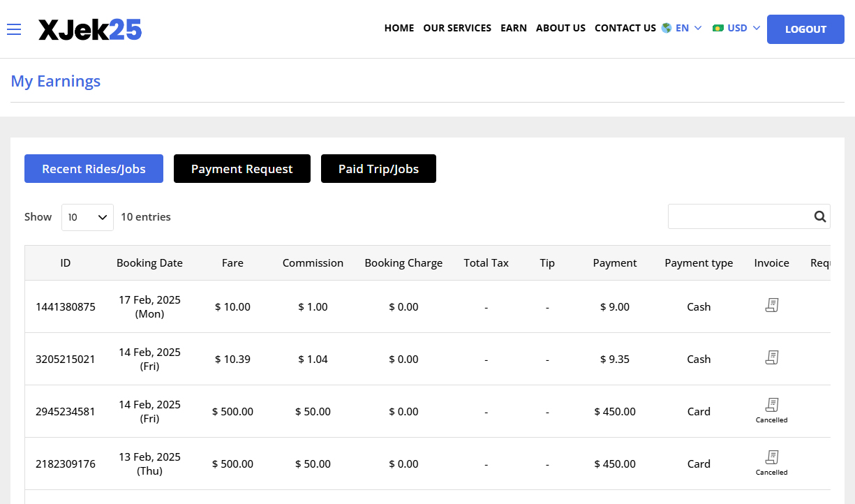Viewport: 855px width, 504px height.
Task: Select Recent Rides/Jobs
Action: pyautogui.click(x=94, y=168)
